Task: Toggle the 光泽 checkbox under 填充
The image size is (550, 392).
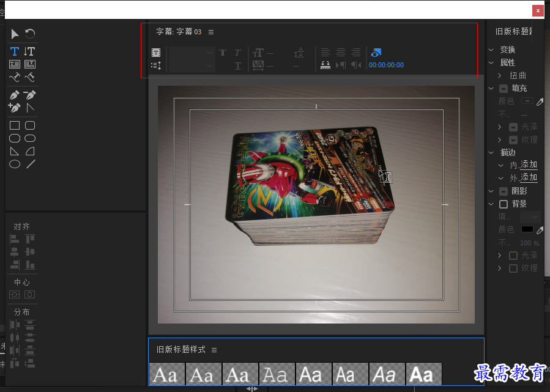Action: click(513, 127)
